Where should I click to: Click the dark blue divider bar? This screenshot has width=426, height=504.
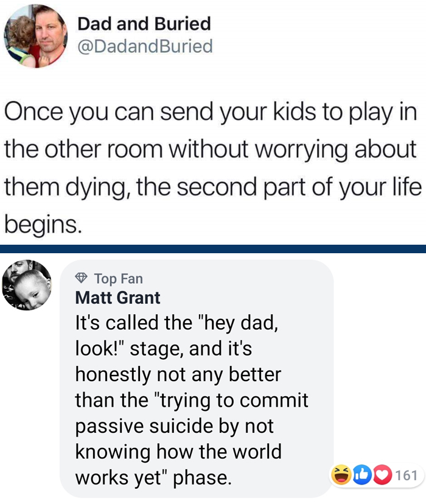[213, 249]
